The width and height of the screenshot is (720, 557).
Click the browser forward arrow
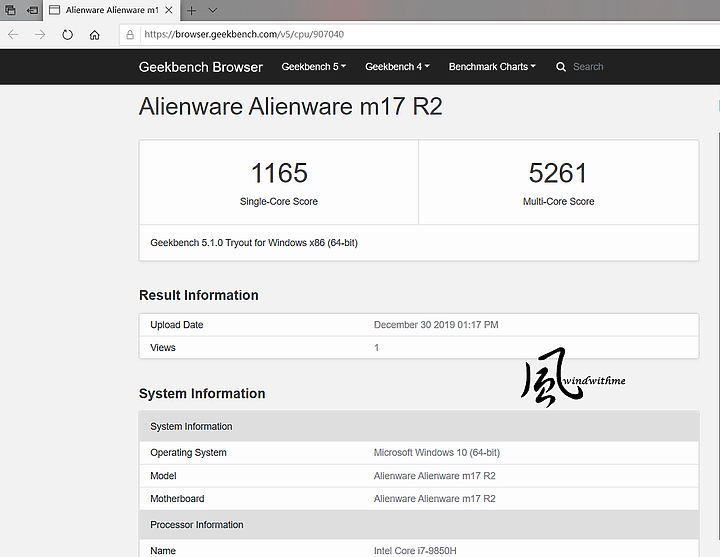coord(40,34)
